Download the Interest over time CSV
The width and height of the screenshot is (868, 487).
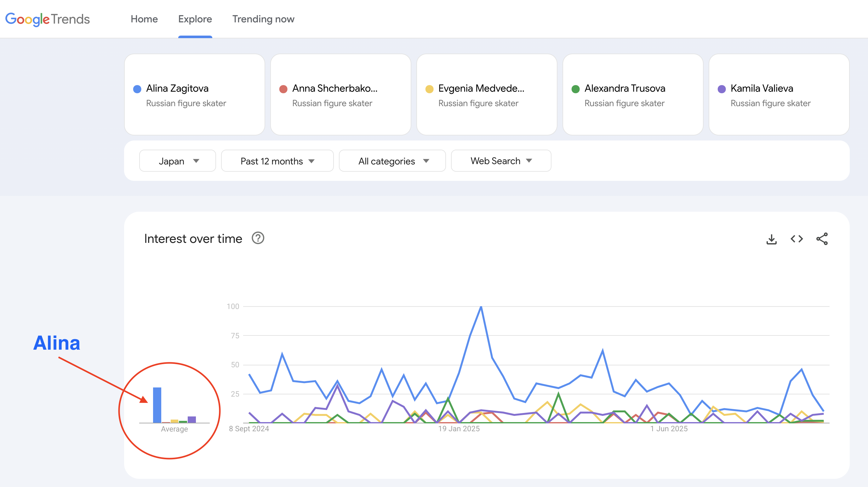click(772, 239)
